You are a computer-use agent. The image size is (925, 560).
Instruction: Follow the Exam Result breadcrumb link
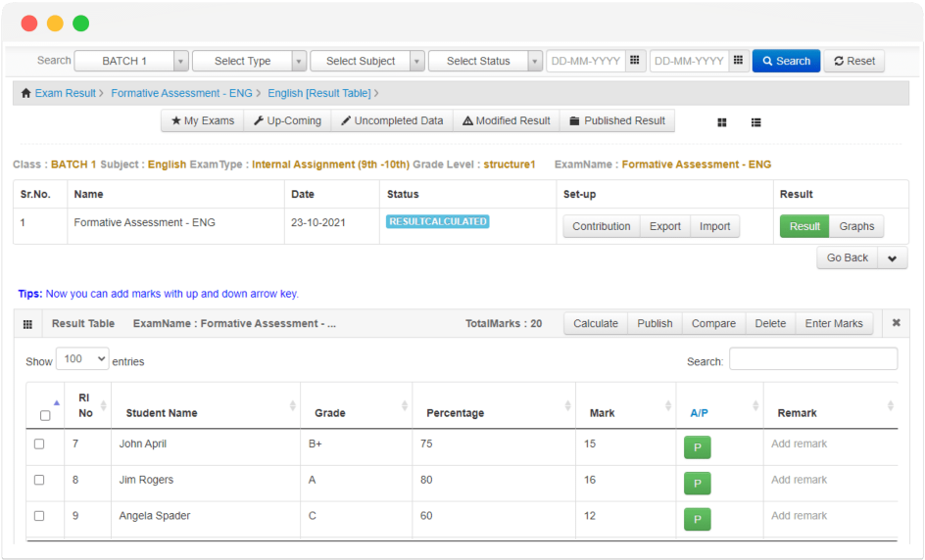click(x=65, y=93)
